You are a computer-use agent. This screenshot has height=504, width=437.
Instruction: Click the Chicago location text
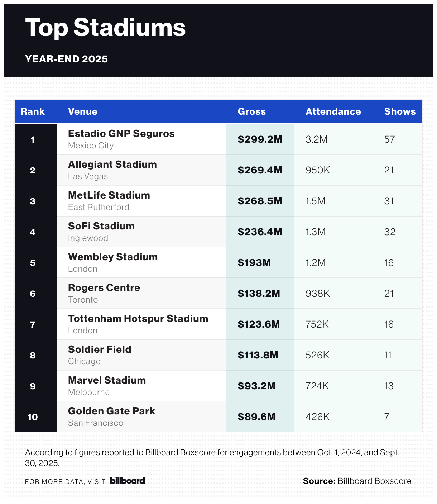pyautogui.click(x=84, y=361)
